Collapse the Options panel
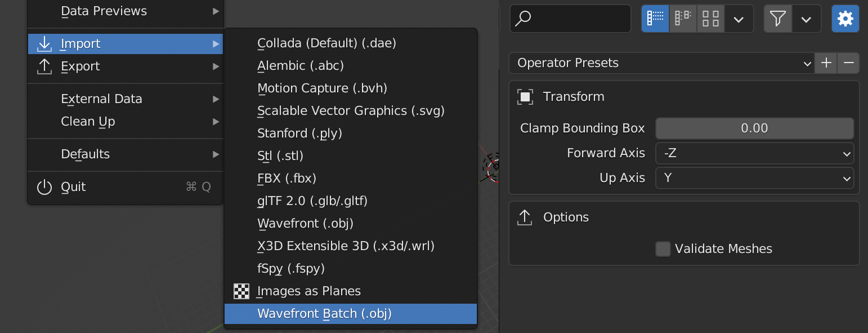 (x=566, y=217)
